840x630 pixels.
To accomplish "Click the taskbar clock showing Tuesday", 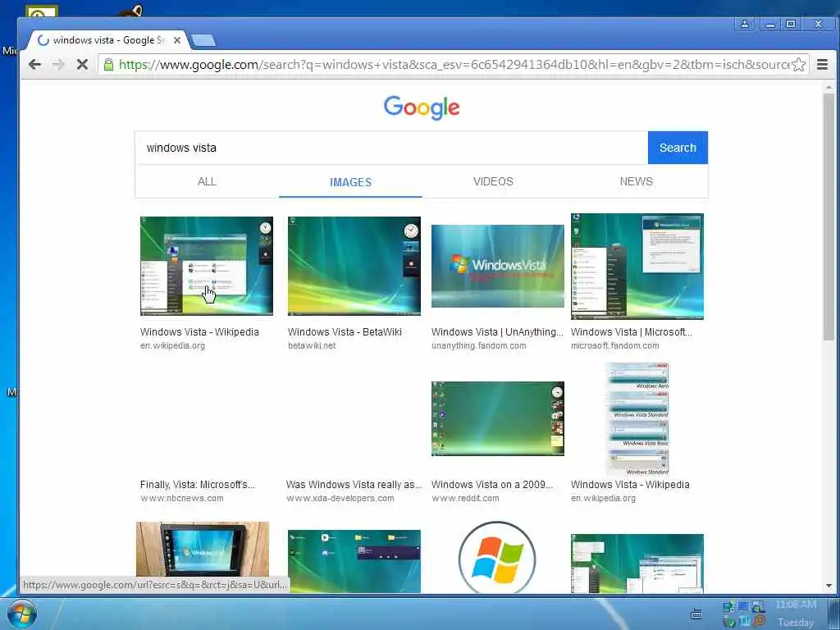I will pos(796,614).
